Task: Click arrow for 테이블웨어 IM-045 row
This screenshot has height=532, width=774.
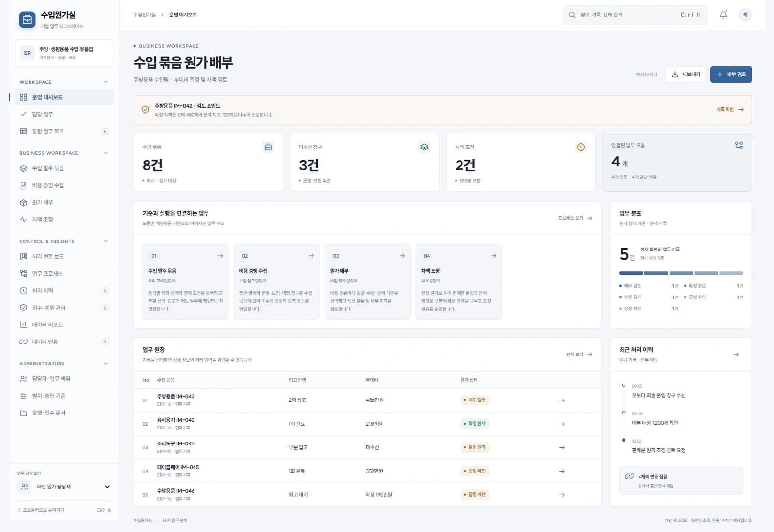Action: (x=562, y=471)
